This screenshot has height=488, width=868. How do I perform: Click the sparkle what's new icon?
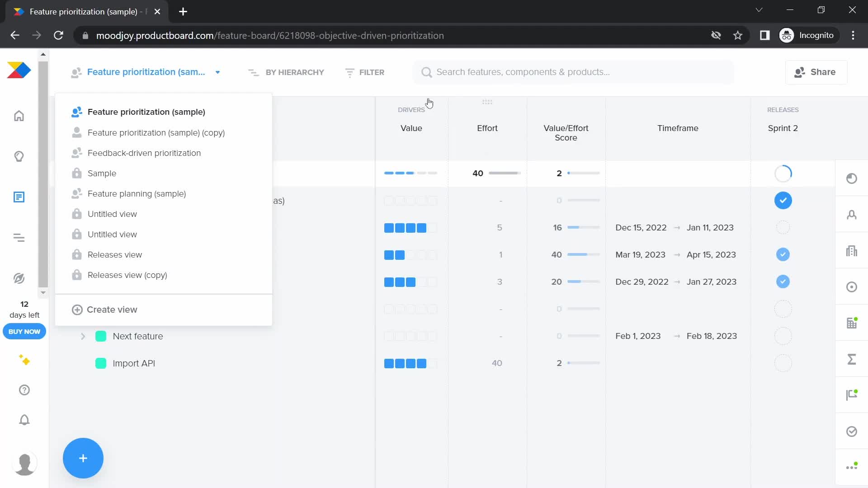click(x=24, y=360)
